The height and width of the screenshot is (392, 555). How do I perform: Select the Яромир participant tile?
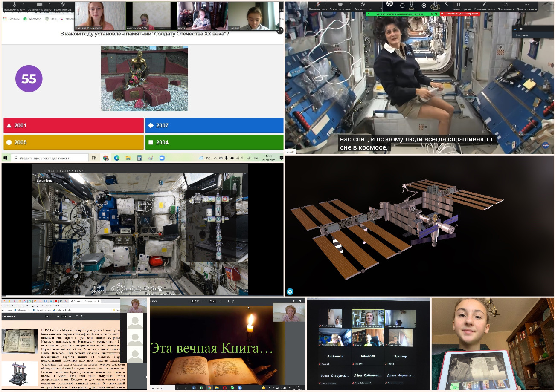point(400,357)
